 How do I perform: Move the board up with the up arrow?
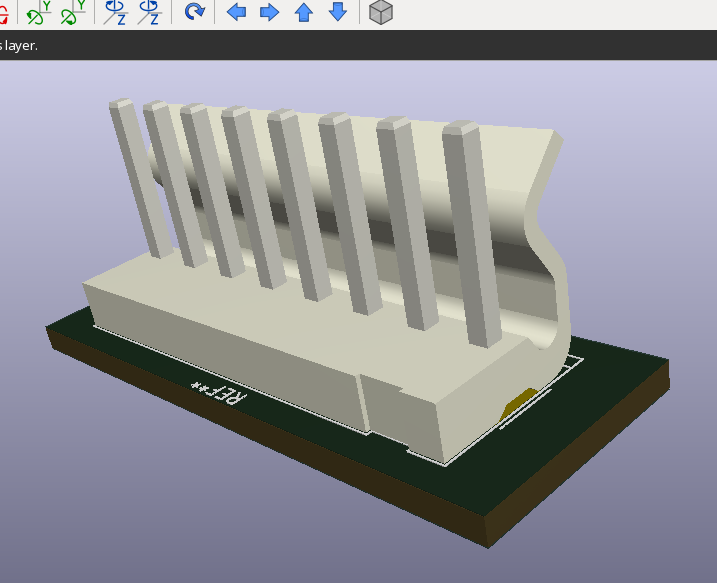(x=304, y=12)
